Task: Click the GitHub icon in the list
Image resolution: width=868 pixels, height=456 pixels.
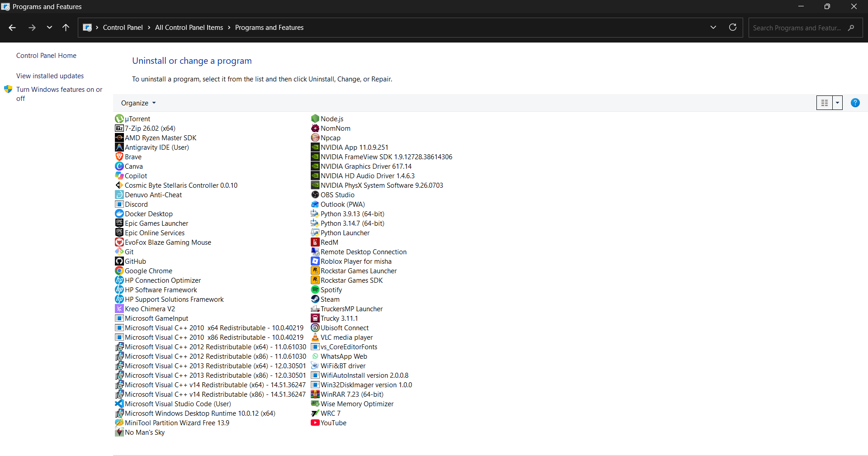Action: (x=119, y=261)
